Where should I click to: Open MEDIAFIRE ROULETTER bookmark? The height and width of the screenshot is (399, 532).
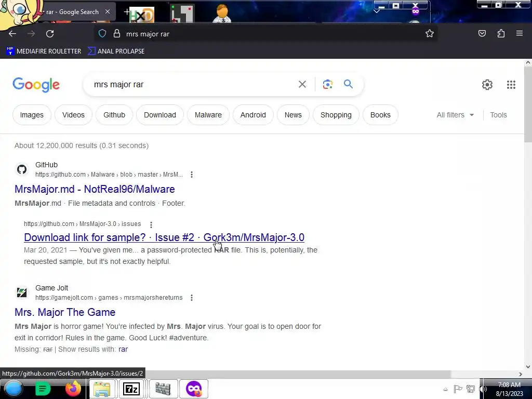[x=44, y=51]
